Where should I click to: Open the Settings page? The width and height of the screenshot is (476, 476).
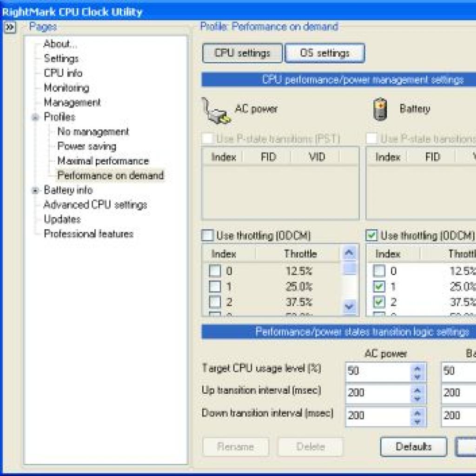pos(61,58)
